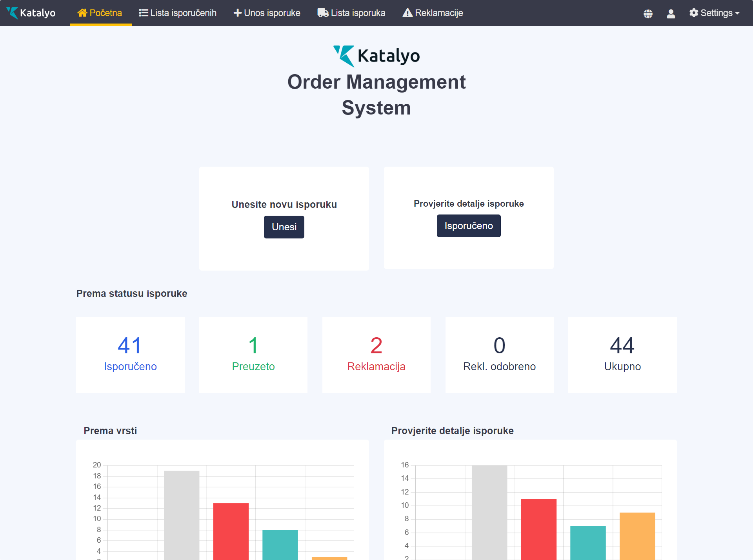Click the 41 Isporučeno status card
Image resolution: width=753 pixels, height=560 pixels.
130,355
